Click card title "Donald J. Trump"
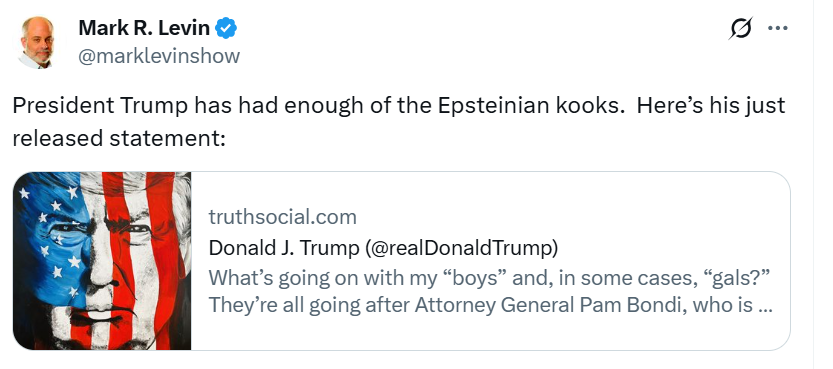Screen dimensions: 833x369 (x=284, y=247)
